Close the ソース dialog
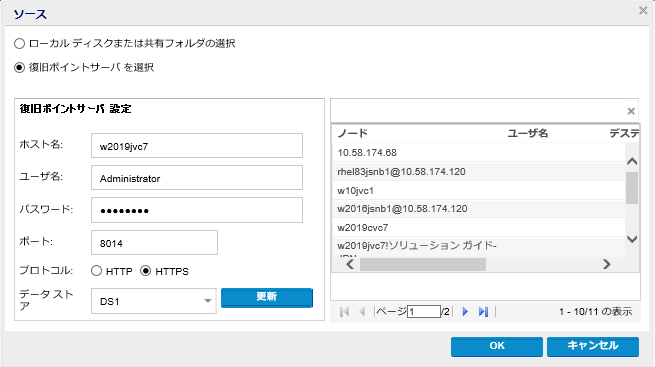Screen dimensions: 655x367 click(x=643, y=10)
